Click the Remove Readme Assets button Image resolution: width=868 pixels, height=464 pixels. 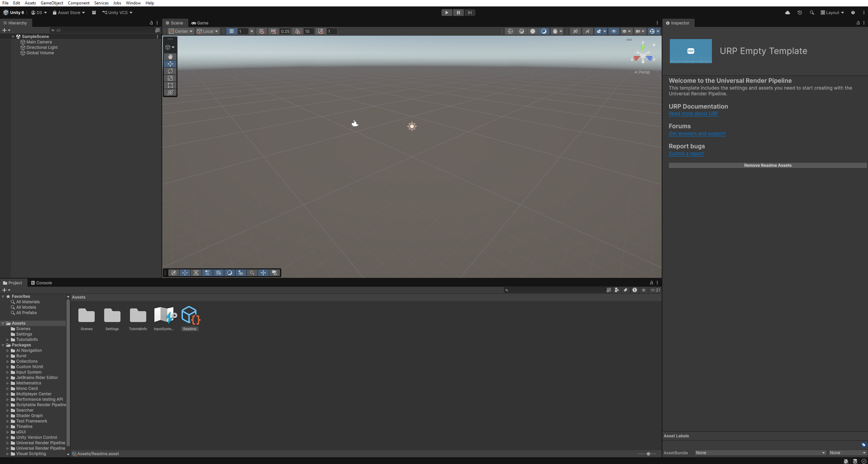pos(767,165)
